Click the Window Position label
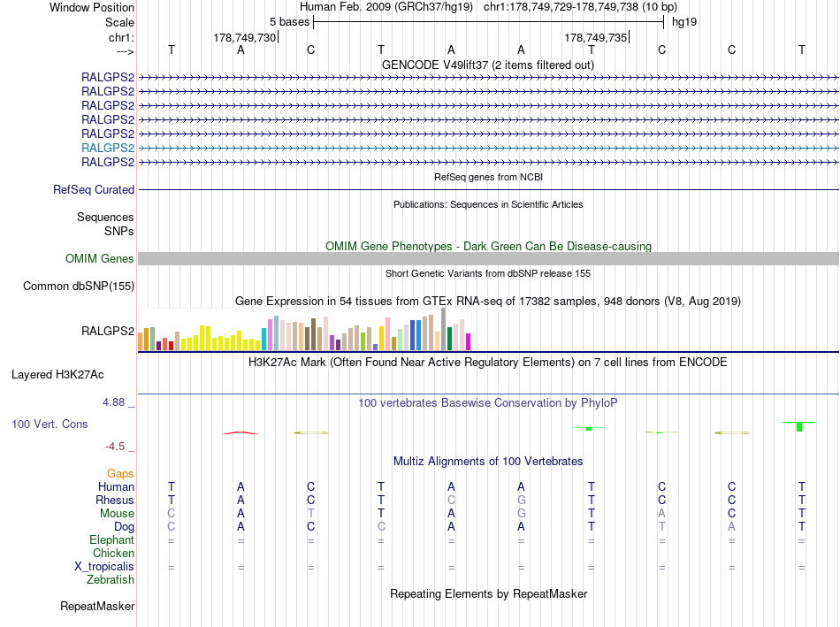This screenshot has width=840, height=627. coord(92,7)
